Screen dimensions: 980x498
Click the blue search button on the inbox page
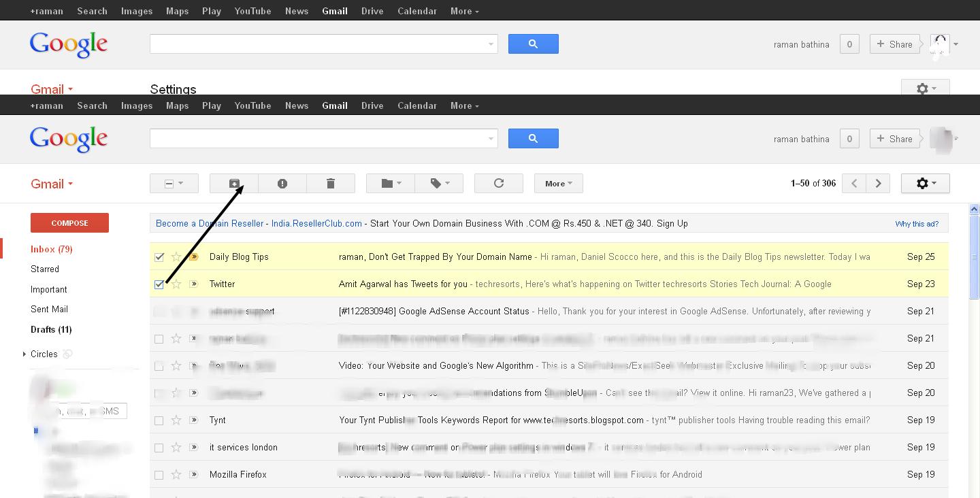pyautogui.click(x=534, y=138)
